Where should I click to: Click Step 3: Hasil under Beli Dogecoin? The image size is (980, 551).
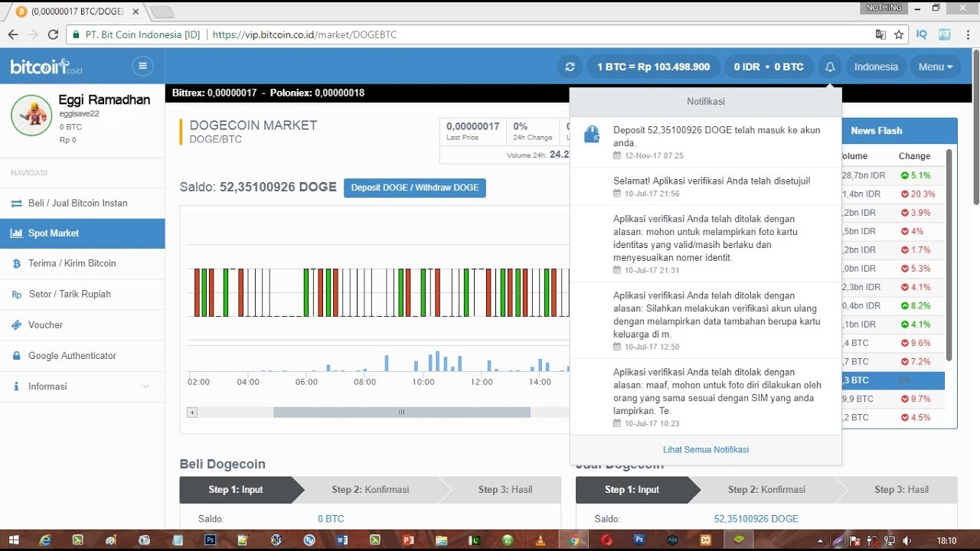click(x=505, y=490)
